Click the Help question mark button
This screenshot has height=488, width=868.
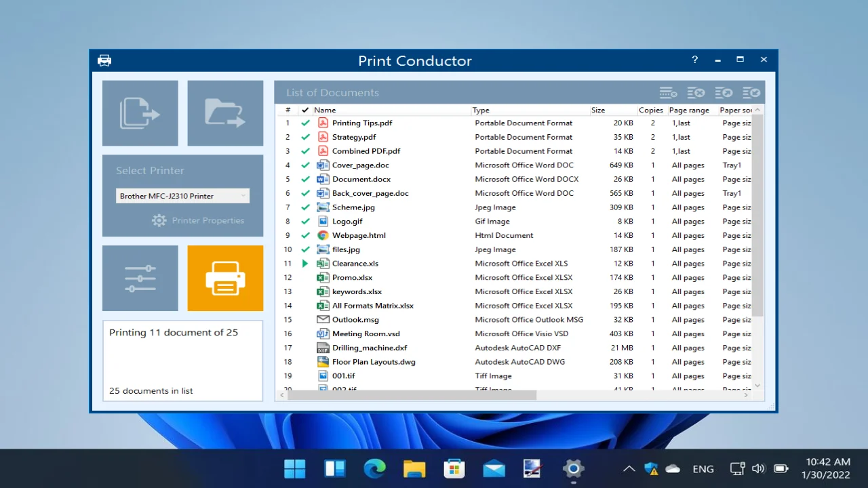click(x=694, y=60)
